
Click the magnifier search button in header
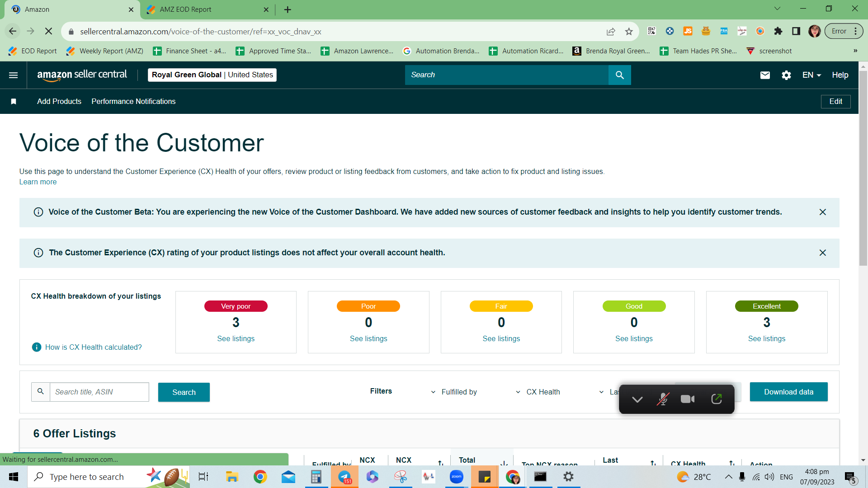[x=620, y=75]
